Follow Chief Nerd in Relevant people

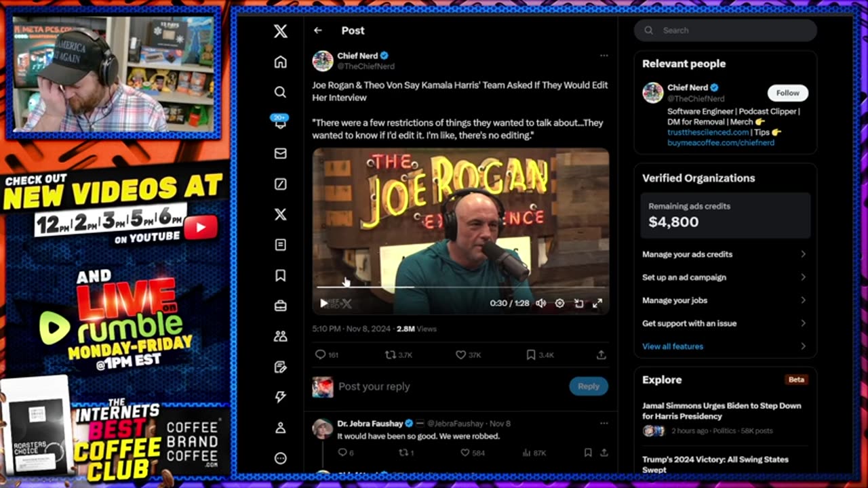point(787,93)
